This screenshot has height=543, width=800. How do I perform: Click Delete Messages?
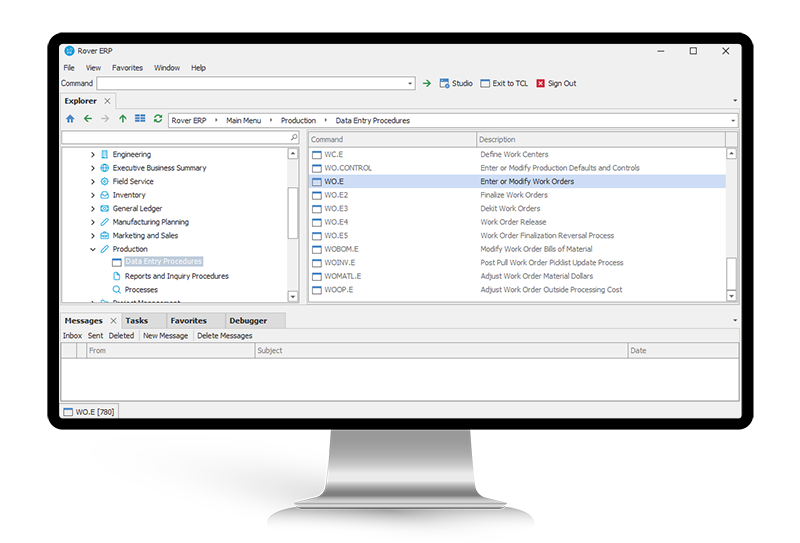click(224, 336)
